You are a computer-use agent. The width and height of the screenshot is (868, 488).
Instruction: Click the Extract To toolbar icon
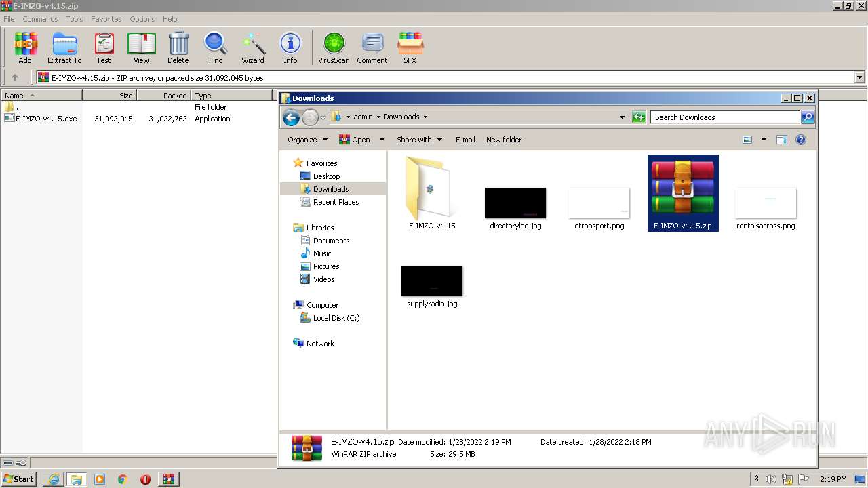(64, 48)
